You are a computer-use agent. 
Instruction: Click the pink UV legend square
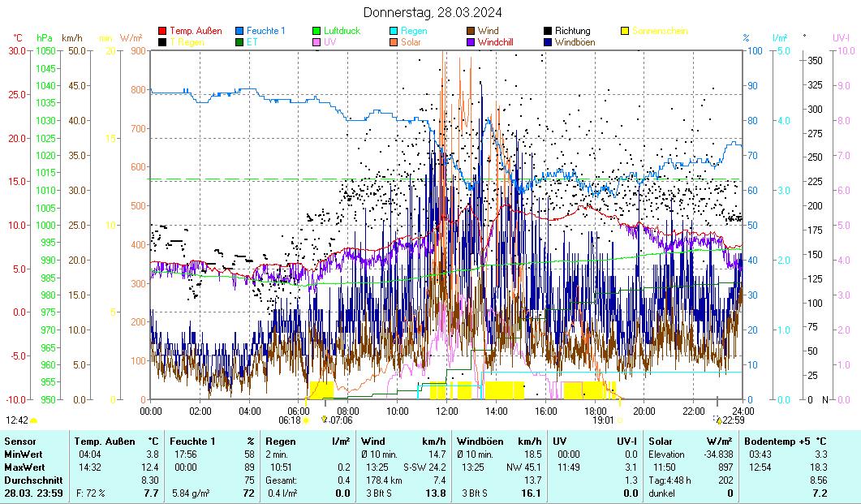pyautogui.click(x=317, y=41)
